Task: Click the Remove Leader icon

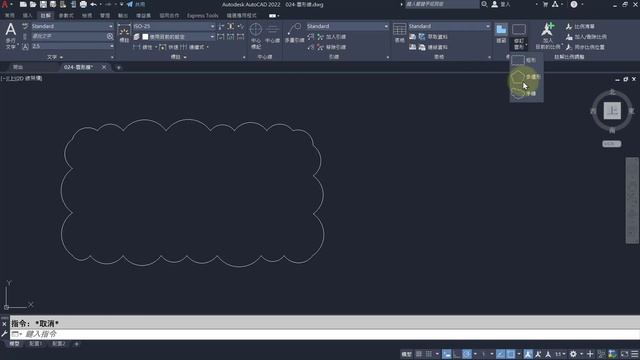Action: click(320, 47)
